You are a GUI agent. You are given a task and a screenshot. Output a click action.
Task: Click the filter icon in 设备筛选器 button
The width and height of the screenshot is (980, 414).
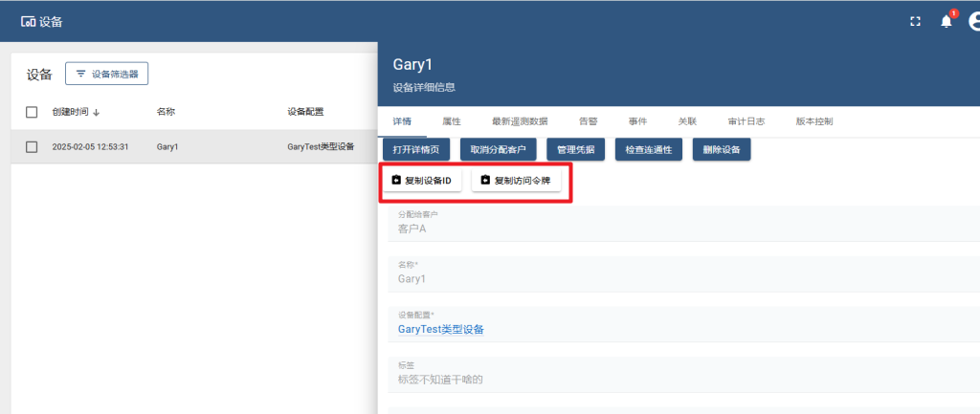(80, 74)
